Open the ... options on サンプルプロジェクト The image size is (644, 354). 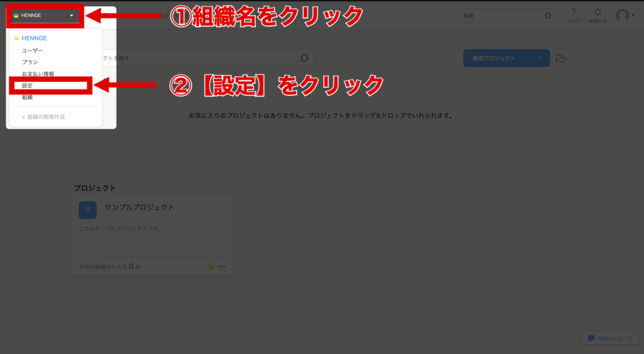click(222, 266)
